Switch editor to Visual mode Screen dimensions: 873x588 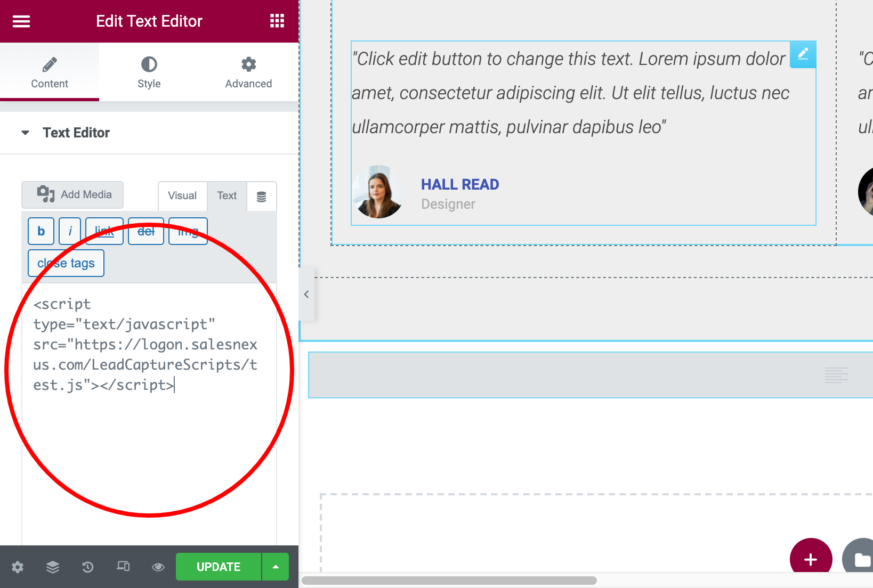click(182, 196)
